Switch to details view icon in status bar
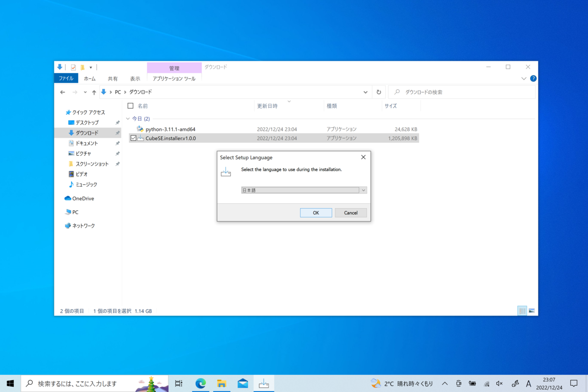The width and height of the screenshot is (588, 392). tap(522, 311)
